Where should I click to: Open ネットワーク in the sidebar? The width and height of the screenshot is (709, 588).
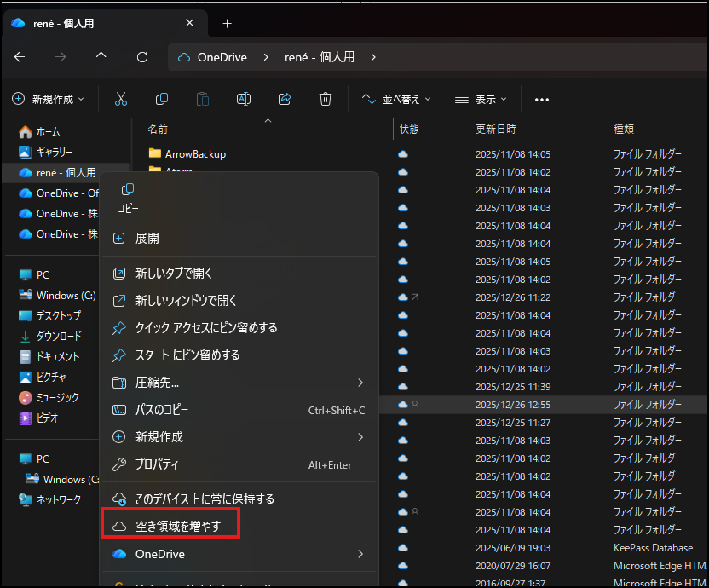(x=49, y=499)
